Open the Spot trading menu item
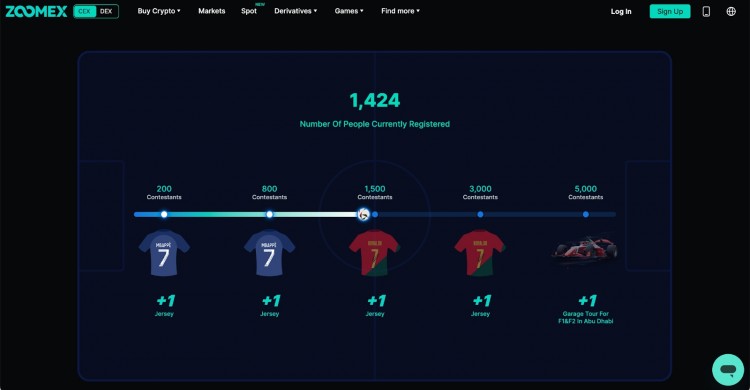Image resolution: width=750 pixels, height=390 pixels. point(249,11)
